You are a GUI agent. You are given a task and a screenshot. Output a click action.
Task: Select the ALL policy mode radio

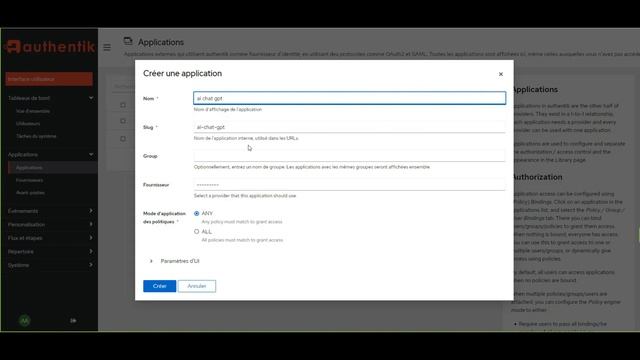click(x=196, y=231)
